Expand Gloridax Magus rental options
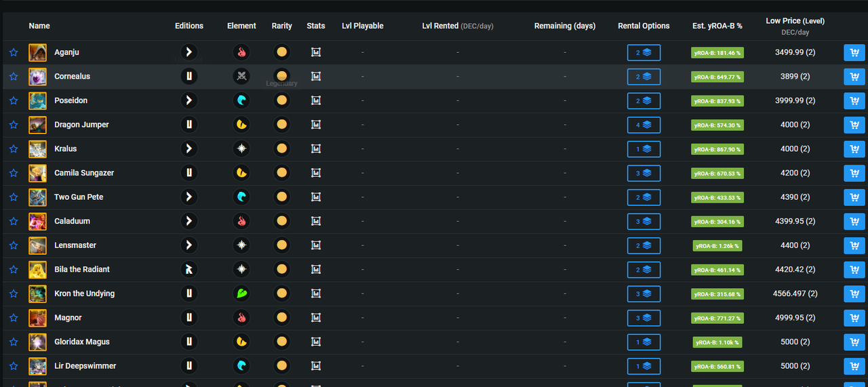Viewport: 868px width, 387px height. (x=644, y=342)
